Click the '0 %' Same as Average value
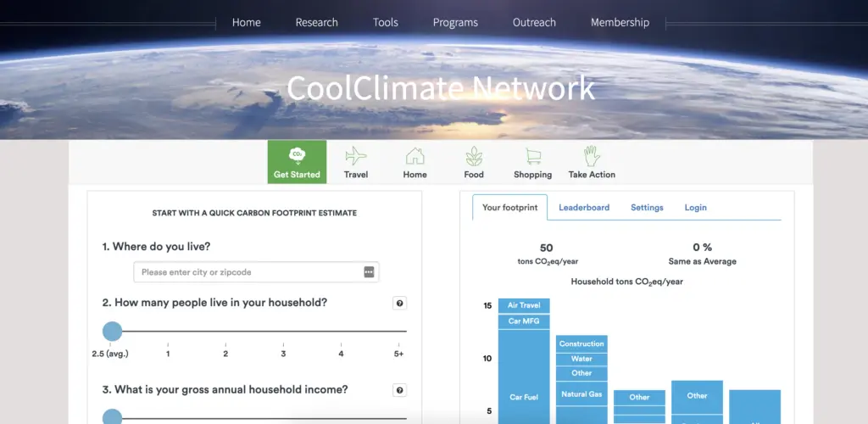This screenshot has height=424, width=868. coord(702,248)
